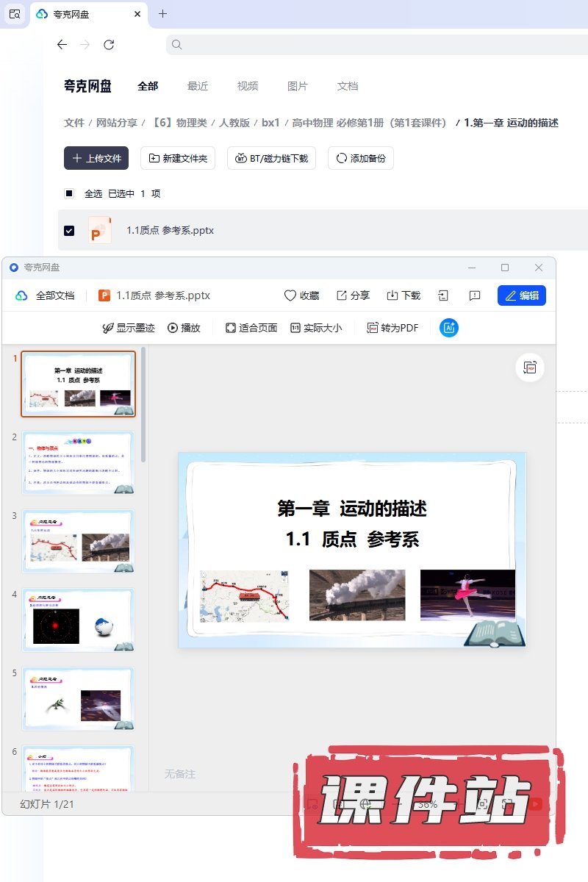This screenshot has height=882, width=588.
Task: Open the 文档 tab
Action: (x=348, y=86)
